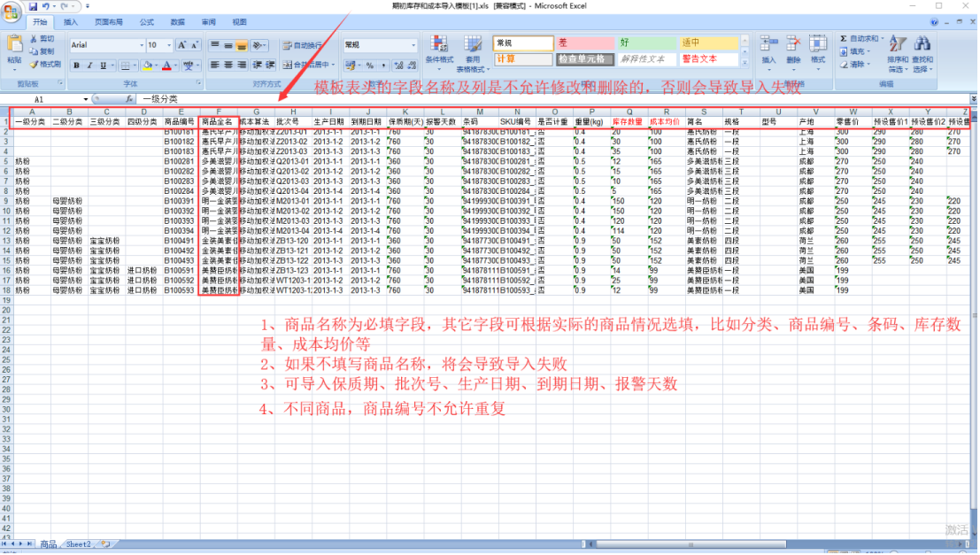Expand 合并后居中 merge options arrow
Viewport: 980px width, 555px height.
(x=333, y=65)
